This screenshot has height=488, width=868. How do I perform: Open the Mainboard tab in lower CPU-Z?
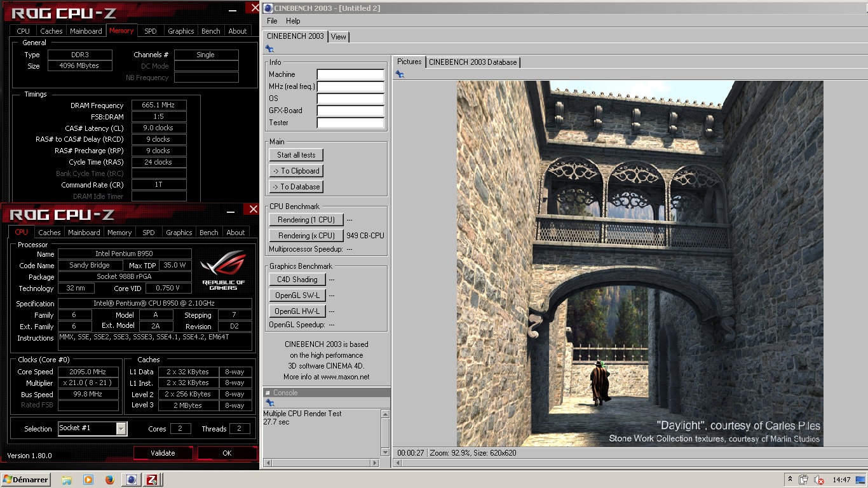click(84, 233)
